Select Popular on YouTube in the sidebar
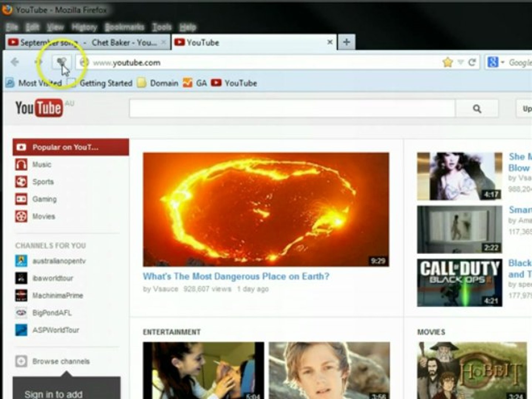532x399 pixels. coord(71,147)
